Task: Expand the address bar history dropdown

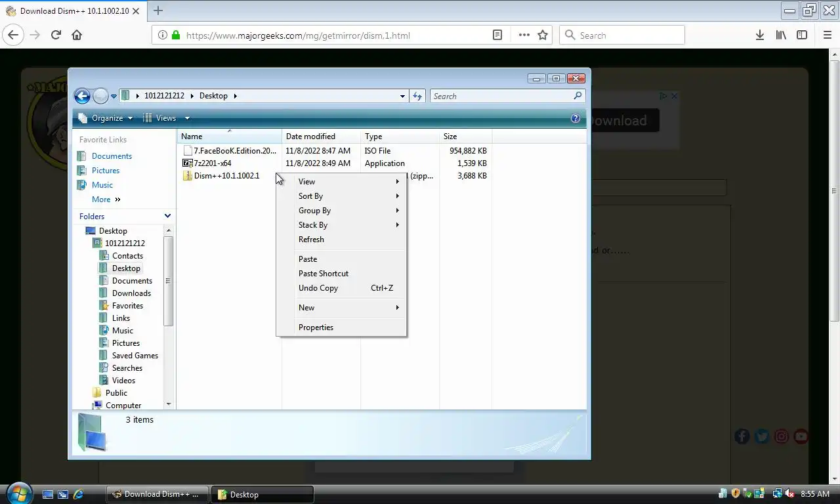Action: tap(402, 96)
